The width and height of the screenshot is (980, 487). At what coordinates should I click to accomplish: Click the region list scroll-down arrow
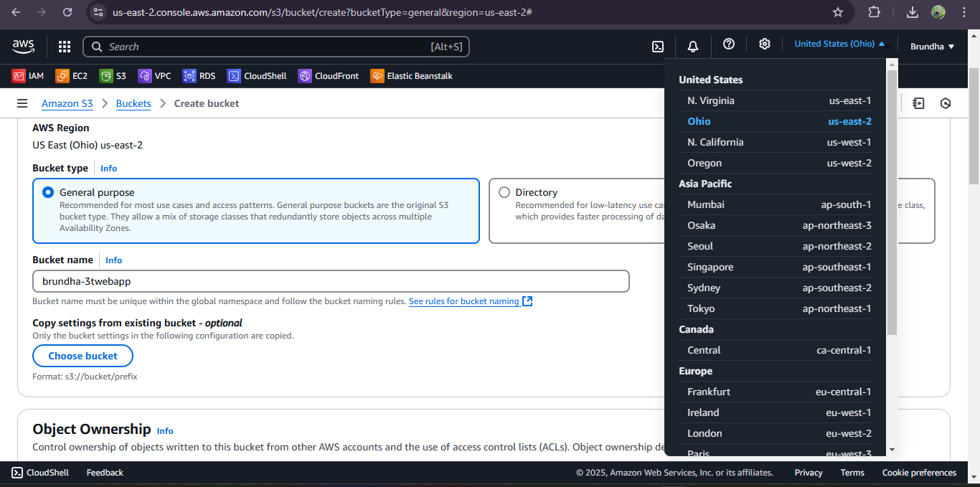coord(892,450)
